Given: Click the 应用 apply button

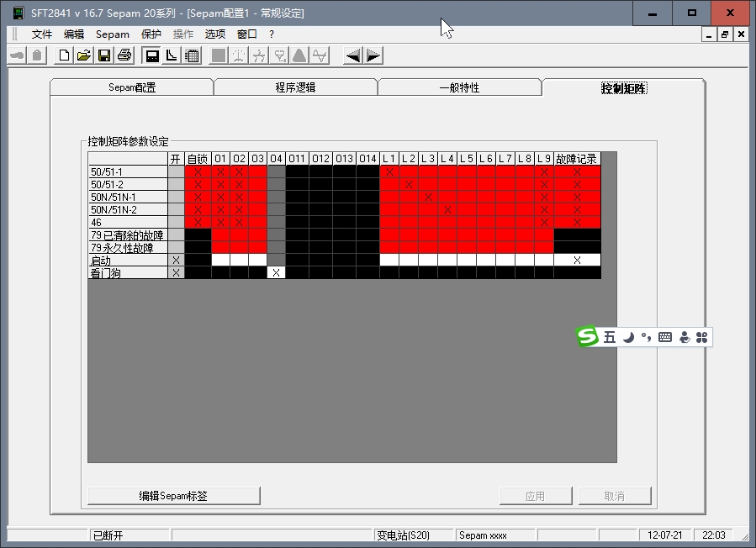Looking at the screenshot, I should (x=536, y=495).
